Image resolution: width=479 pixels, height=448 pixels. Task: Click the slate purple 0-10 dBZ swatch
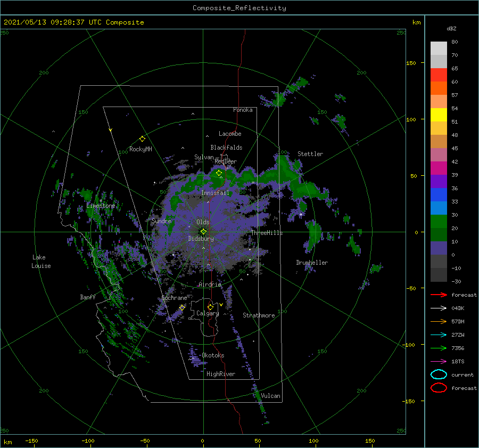[x=439, y=248]
